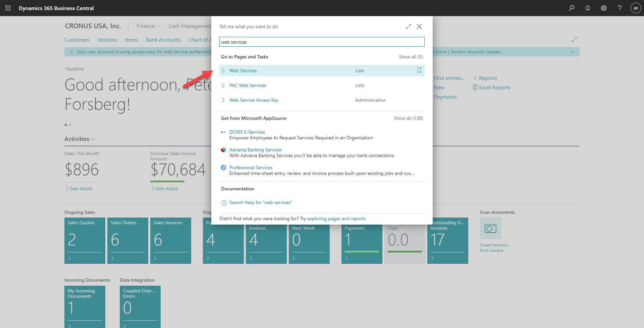
Task: Expand the notification bar chevron
Action: pyautogui.click(x=573, y=52)
